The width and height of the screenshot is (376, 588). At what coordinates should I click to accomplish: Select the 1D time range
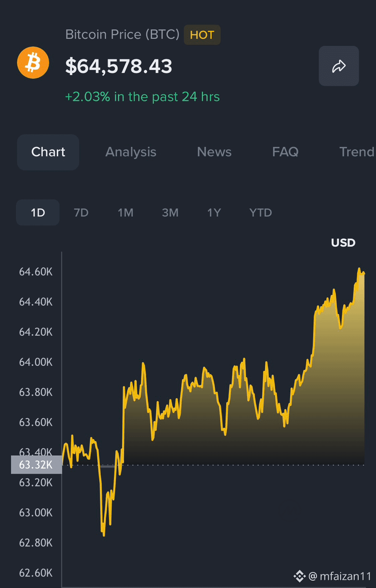(38, 213)
